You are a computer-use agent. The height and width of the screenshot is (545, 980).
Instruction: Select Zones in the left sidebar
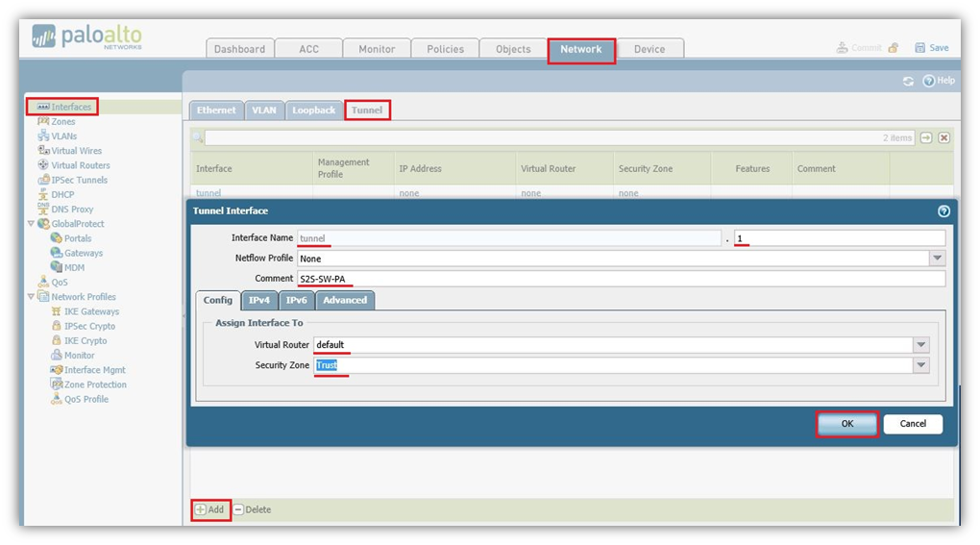click(x=62, y=122)
